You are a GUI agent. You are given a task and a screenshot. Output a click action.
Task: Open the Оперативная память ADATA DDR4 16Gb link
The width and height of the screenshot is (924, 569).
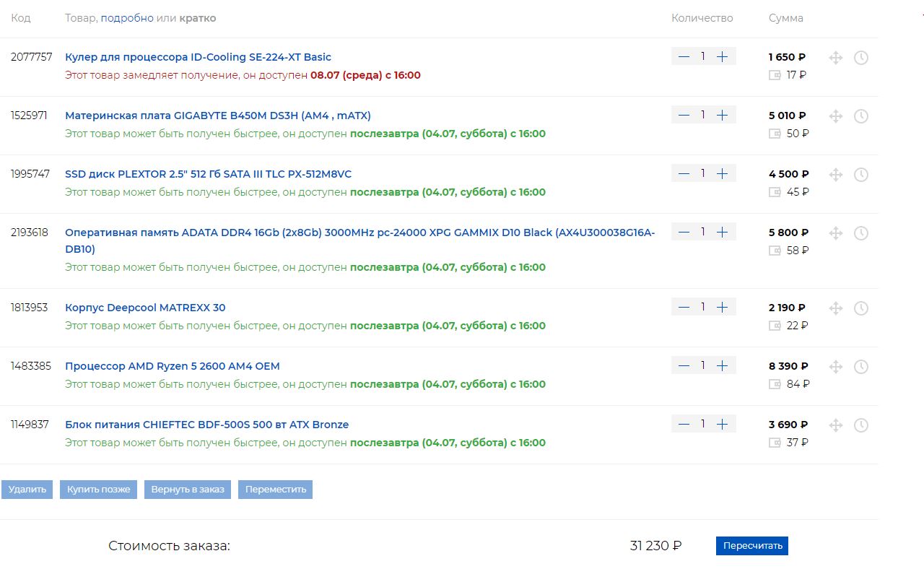(360, 240)
